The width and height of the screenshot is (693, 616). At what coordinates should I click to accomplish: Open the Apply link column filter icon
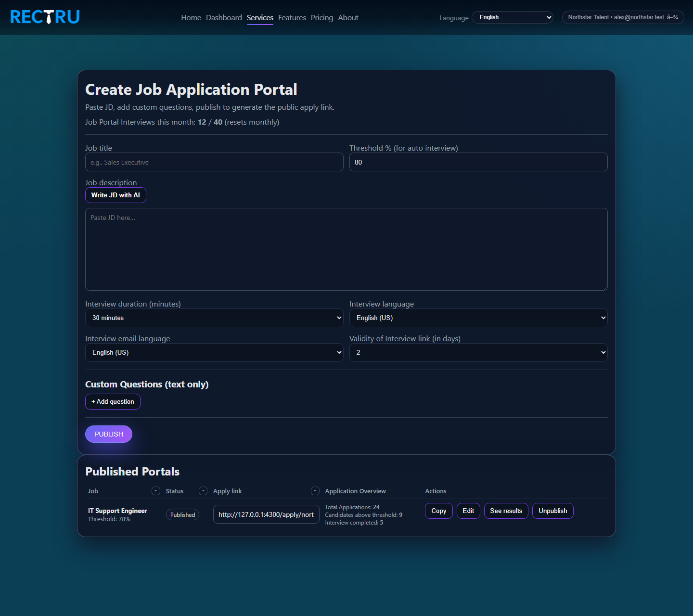point(315,490)
